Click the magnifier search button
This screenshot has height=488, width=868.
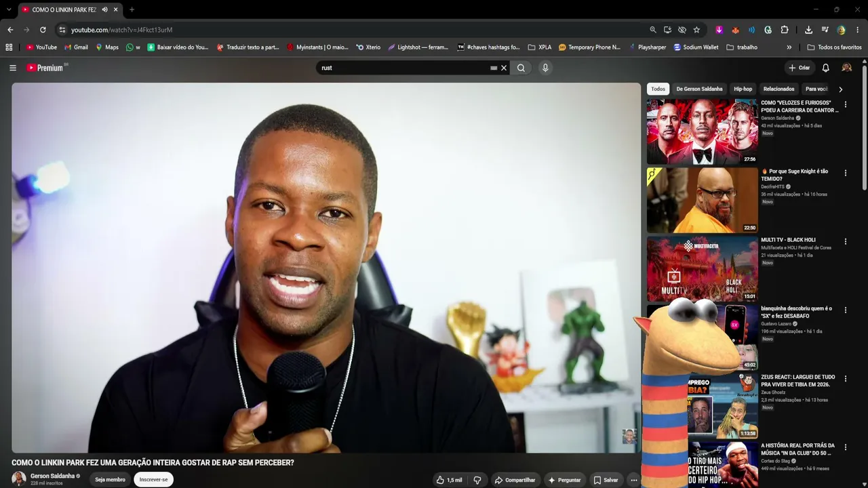coord(521,68)
